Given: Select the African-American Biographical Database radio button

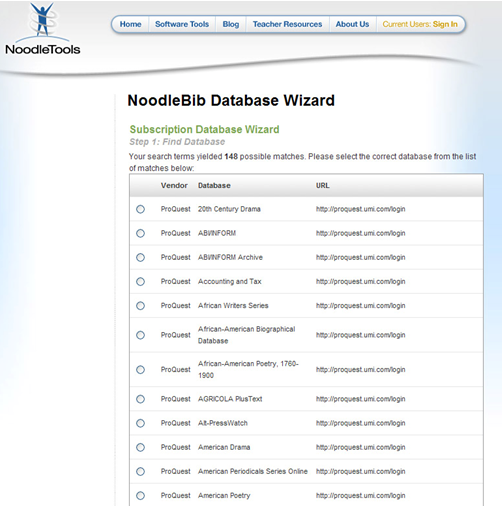Looking at the screenshot, I should 140,335.
